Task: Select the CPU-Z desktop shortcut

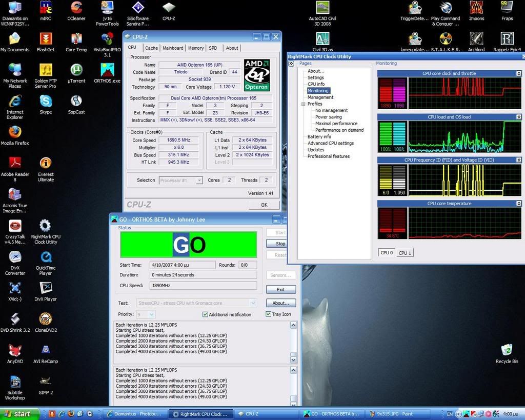Action: pyautogui.click(x=169, y=11)
